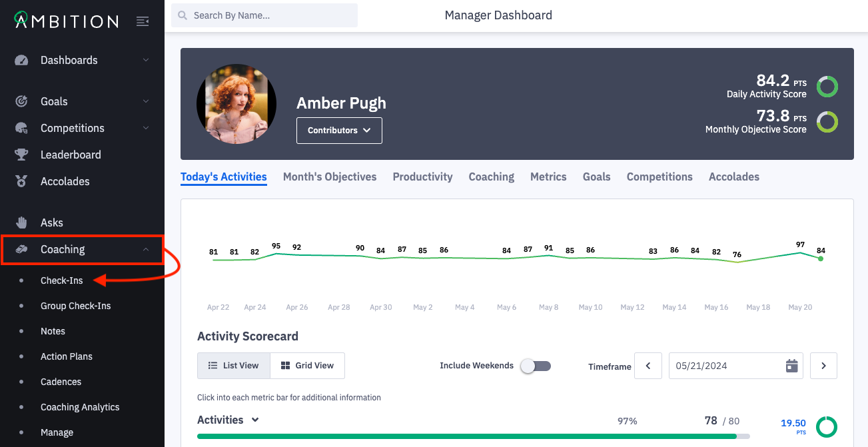Image resolution: width=868 pixels, height=447 pixels.
Task: Collapse sidebar with the menu icon
Action: click(143, 21)
